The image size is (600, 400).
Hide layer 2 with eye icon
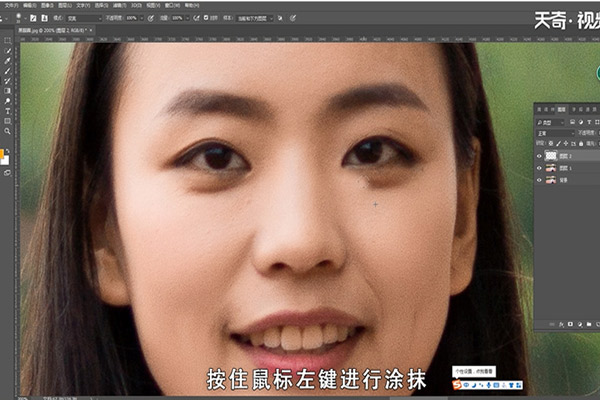(539, 156)
